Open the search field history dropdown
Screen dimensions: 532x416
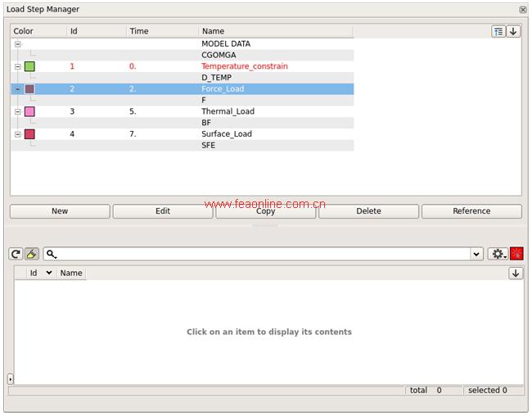pyautogui.click(x=477, y=255)
